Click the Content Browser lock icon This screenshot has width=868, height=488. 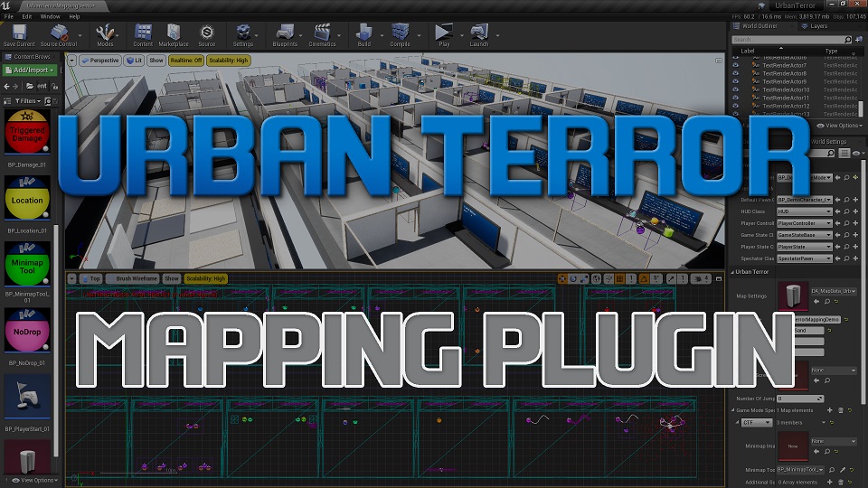55,87
